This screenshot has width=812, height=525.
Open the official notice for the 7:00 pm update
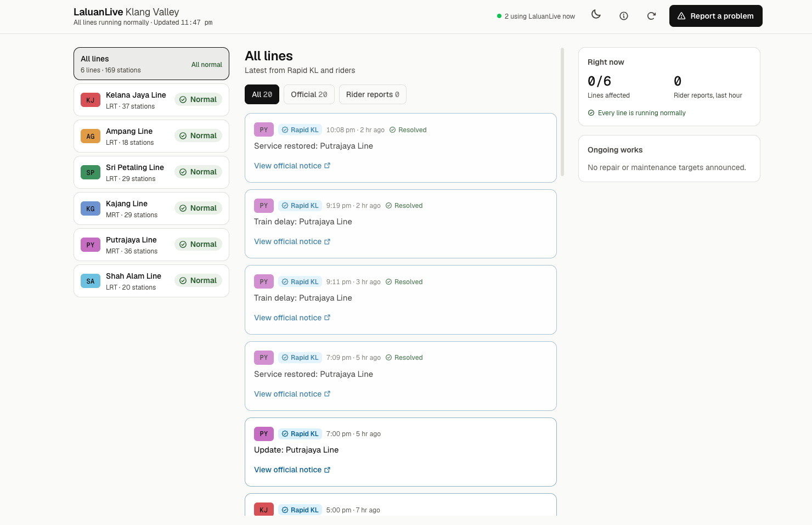292,470
